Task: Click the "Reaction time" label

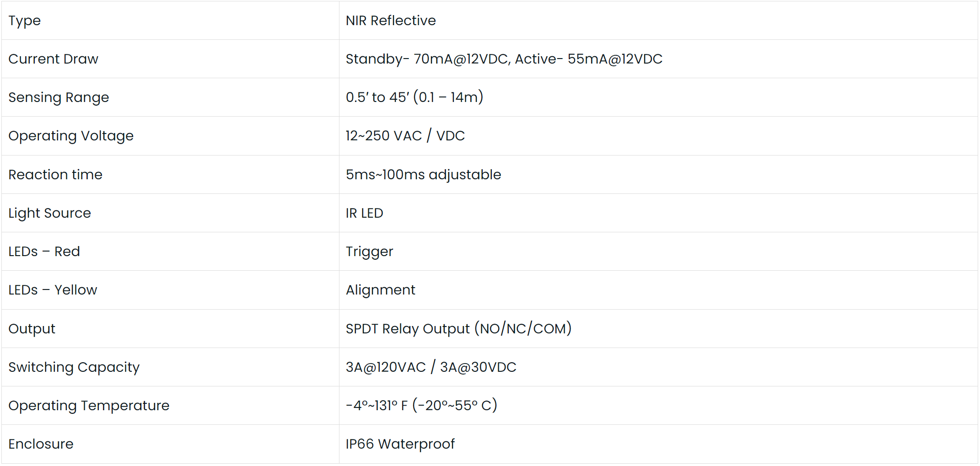Action: (55, 175)
